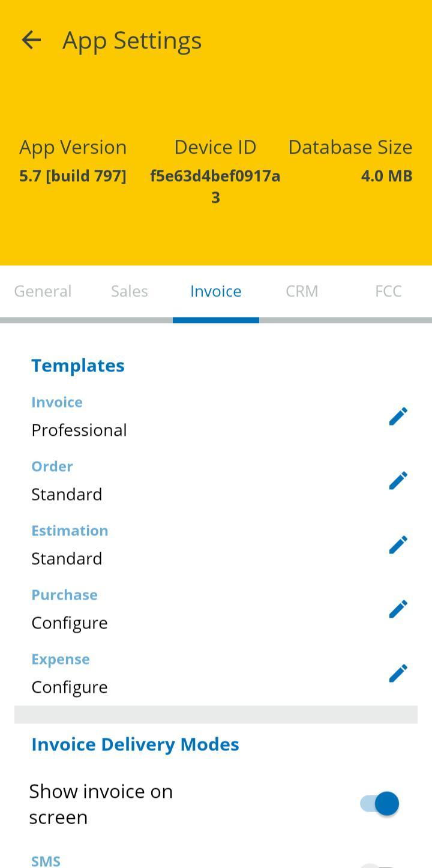Tap the Standard value under Estimation
The width and height of the screenshot is (432, 868).
click(x=67, y=559)
